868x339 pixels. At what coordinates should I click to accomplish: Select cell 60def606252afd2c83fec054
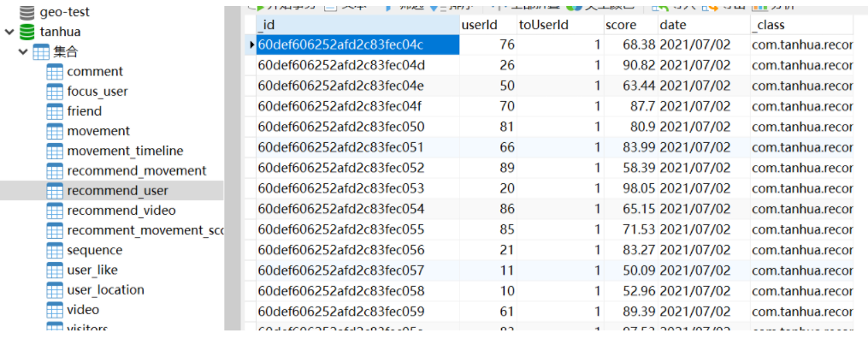click(357, 209)
